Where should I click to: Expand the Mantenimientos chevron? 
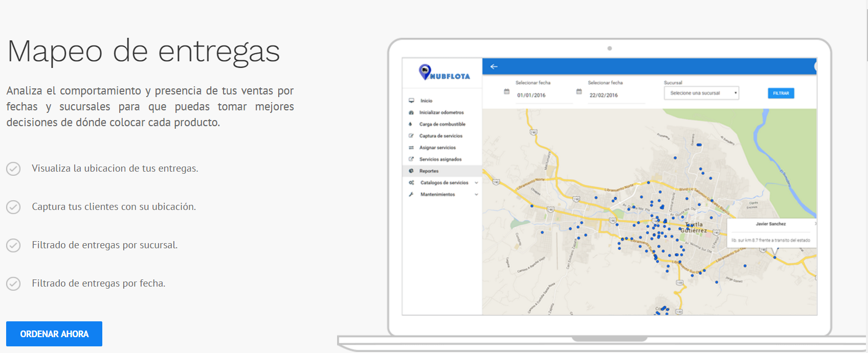[476, 195]
